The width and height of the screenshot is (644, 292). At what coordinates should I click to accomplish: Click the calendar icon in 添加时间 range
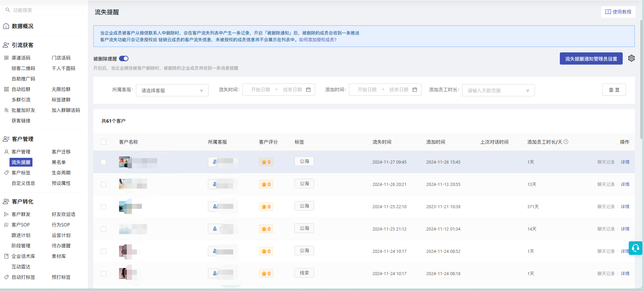pos(415,90)
